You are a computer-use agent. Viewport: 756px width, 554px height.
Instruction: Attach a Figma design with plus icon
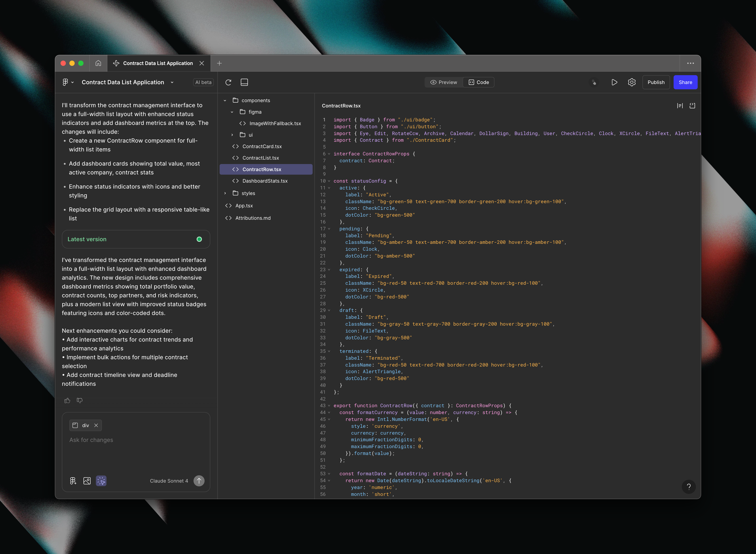pyautogui.click(x=73, y=481)
